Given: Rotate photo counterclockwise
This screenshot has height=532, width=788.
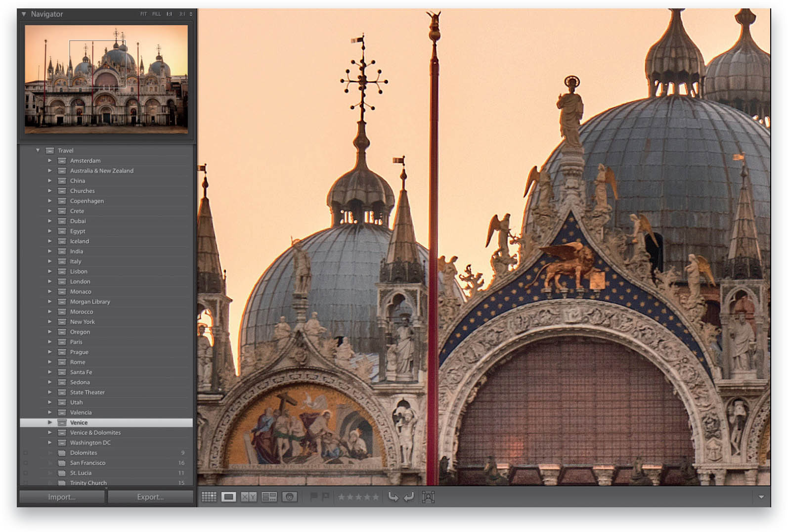Looking at the screenshot, I should (x=394, y=496).
